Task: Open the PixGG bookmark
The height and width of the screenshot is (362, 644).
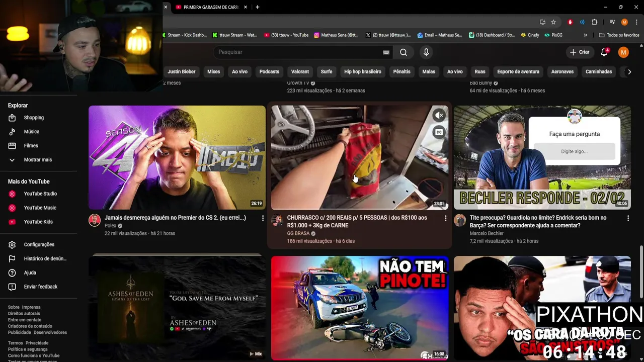Action: [x=553, y=35]
